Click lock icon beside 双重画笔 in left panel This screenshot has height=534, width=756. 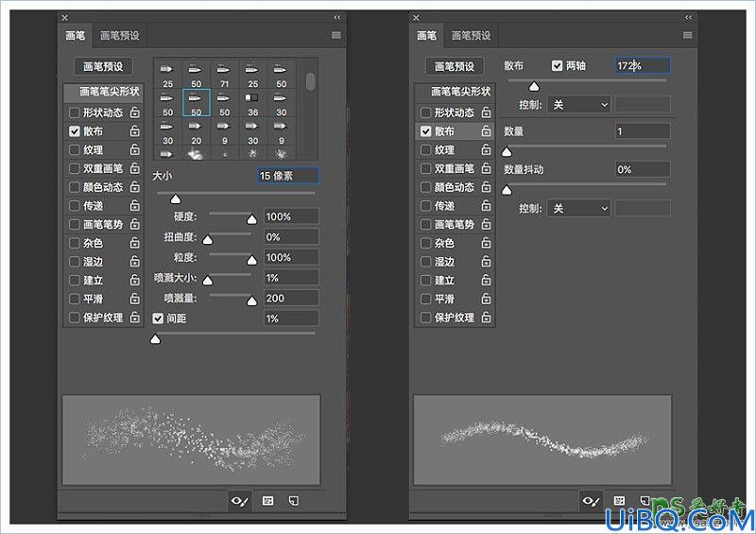135,168
